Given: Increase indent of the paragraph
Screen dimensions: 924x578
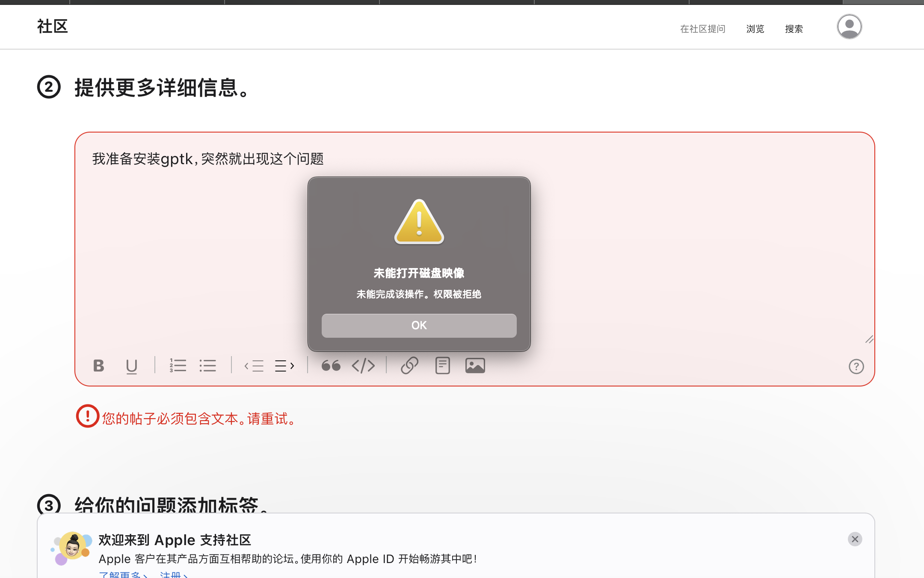Looking at the screenshot, I should pos(284,366).
